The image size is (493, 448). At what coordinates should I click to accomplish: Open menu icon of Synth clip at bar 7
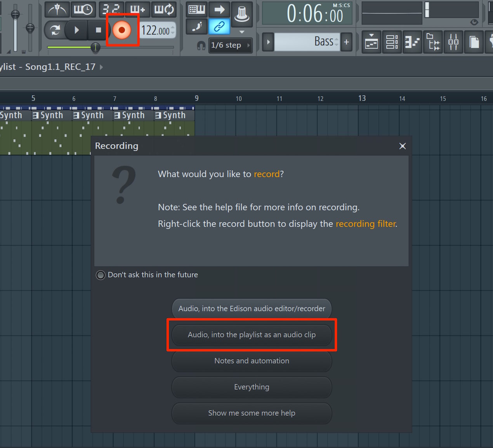point(117,115)
